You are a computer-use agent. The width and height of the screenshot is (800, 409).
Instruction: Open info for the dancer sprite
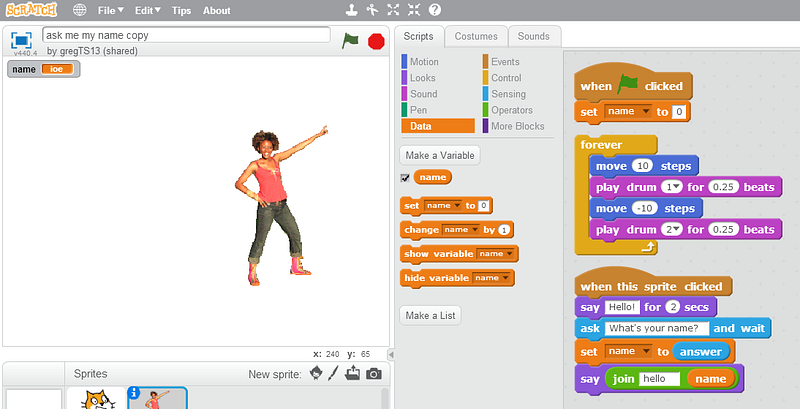pos(134,393)
